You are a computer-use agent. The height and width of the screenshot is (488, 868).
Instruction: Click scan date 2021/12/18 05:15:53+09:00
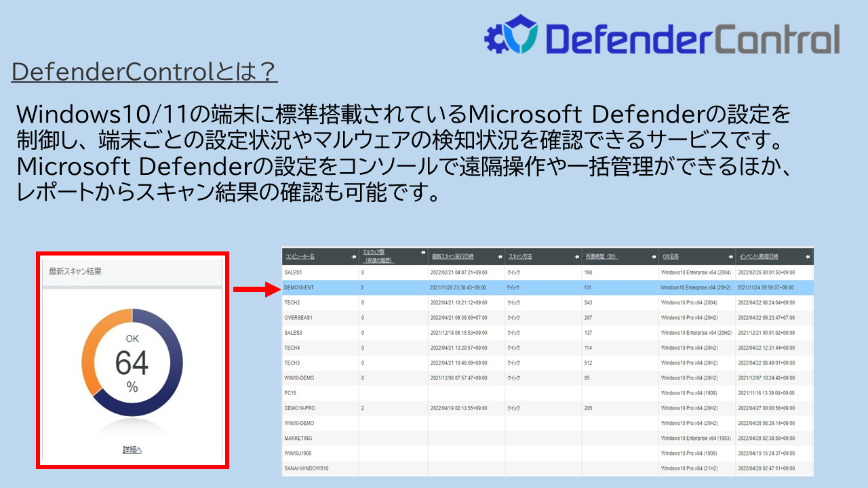pyautogui.click(x=458, y=333)
